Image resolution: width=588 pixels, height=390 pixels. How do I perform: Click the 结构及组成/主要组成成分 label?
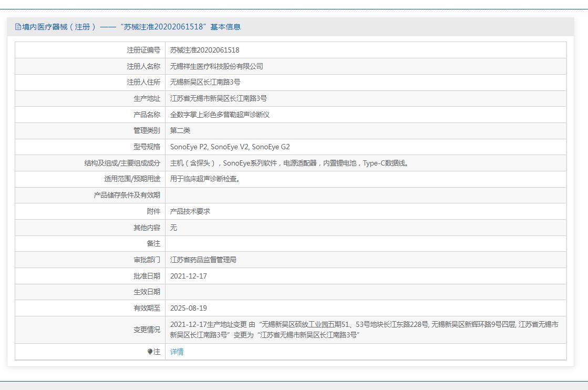(x=122, y=163)
